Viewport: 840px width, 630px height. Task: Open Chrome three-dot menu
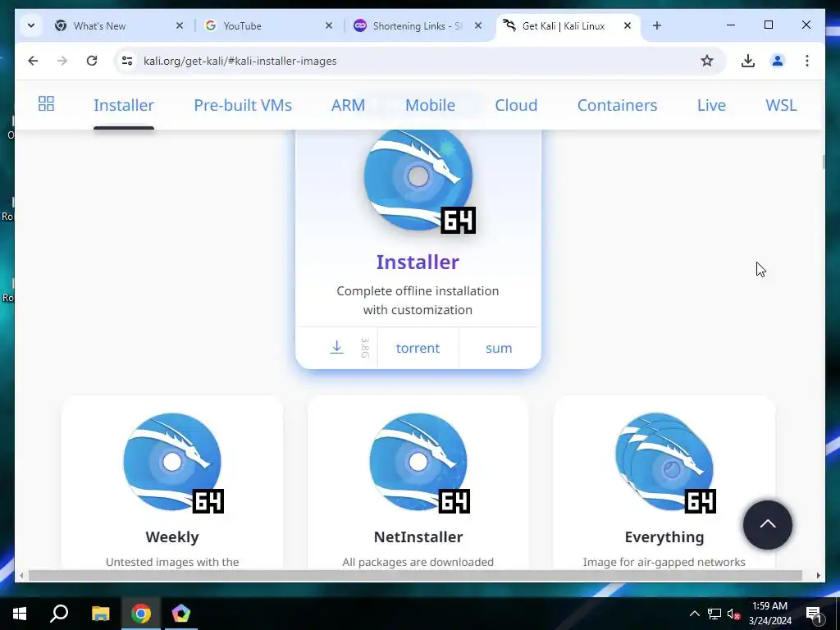(807, 61)
